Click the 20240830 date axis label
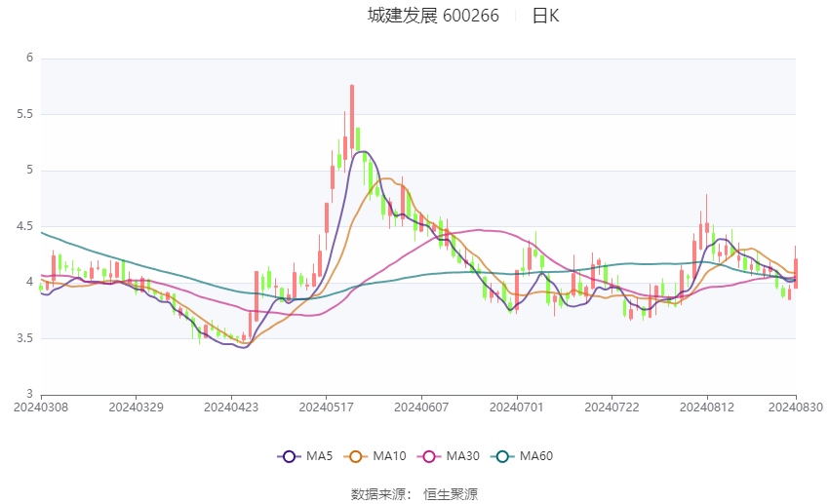Image resolution: width=829 pixels, height=504 pixels. (796, 407)
